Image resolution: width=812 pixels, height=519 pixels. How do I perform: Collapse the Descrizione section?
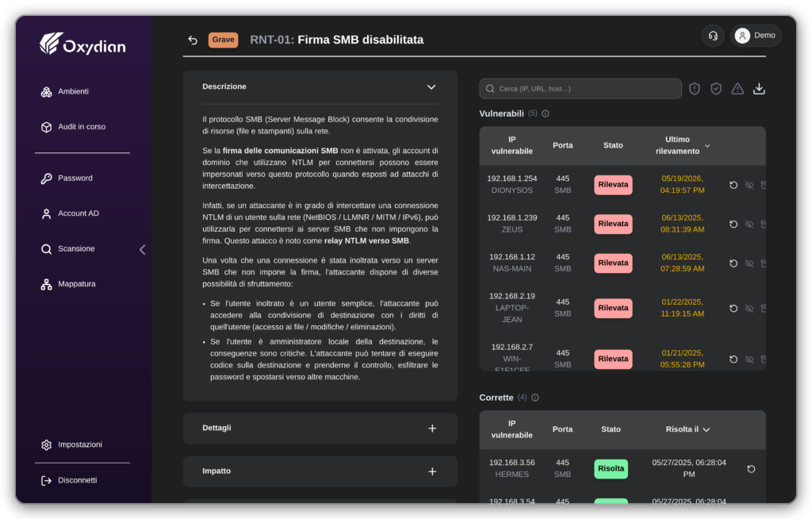point(431,87)
